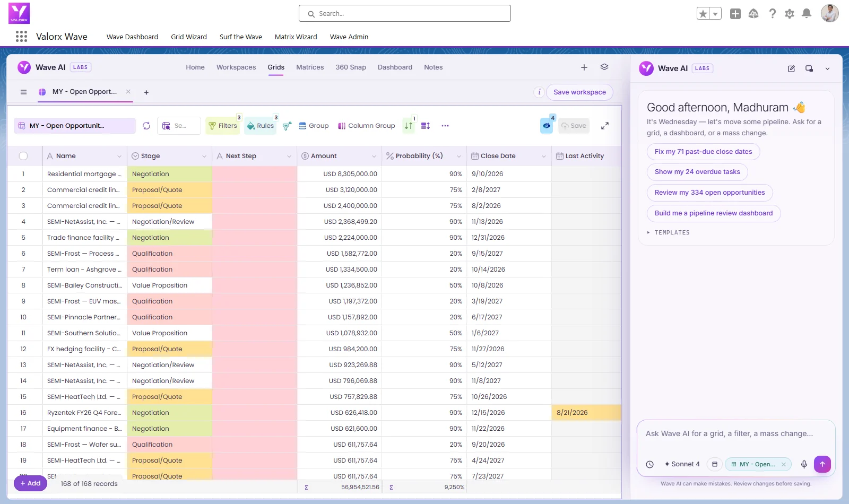Screen dimensions: 849x504
Task: Open the Stage column dropdown menu
Action: [x=204, y=157]
